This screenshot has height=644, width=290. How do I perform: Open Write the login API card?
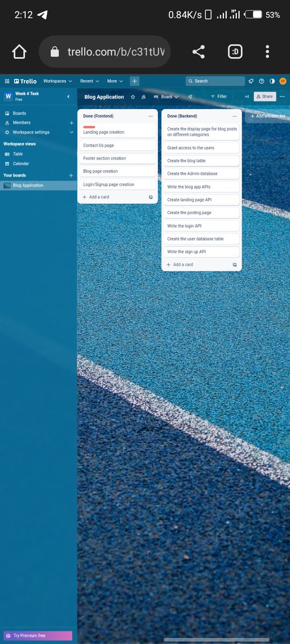coord(201,226)
